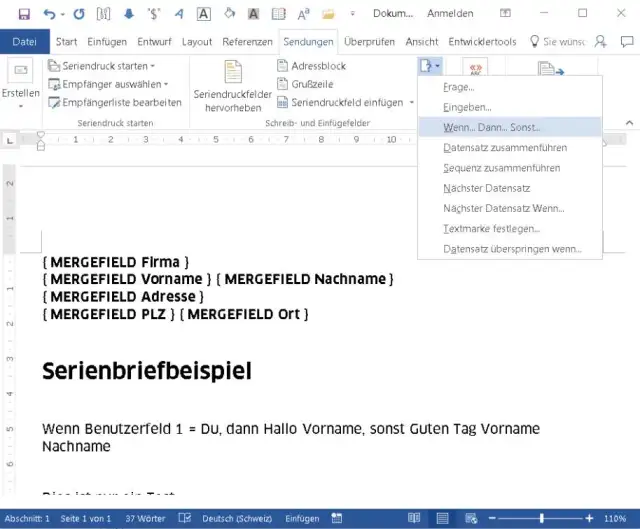Open the comments speech bubble icon
This screenshot has height=529, width=640.
tap(627, 41)
